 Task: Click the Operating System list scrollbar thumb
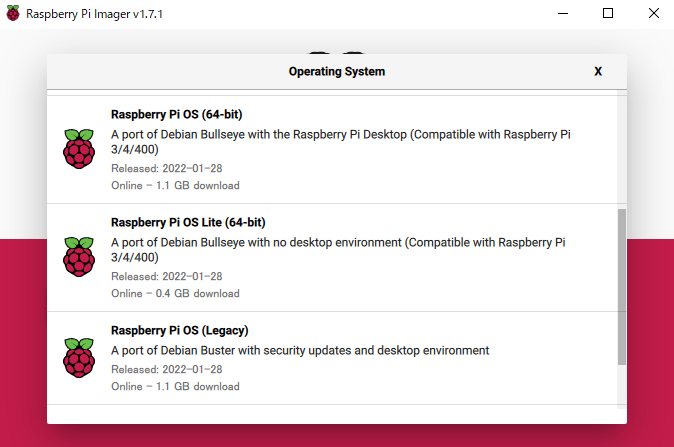[622, 285]
